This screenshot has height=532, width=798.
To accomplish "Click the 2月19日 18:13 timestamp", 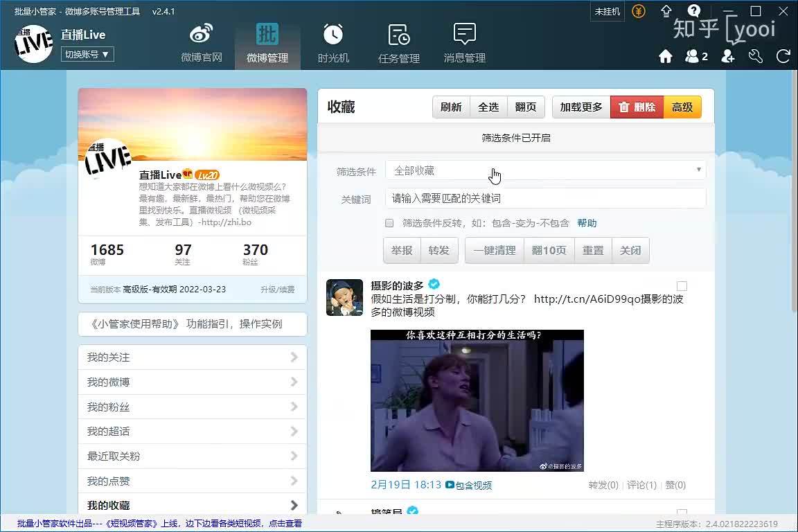I will click(406, 485).
